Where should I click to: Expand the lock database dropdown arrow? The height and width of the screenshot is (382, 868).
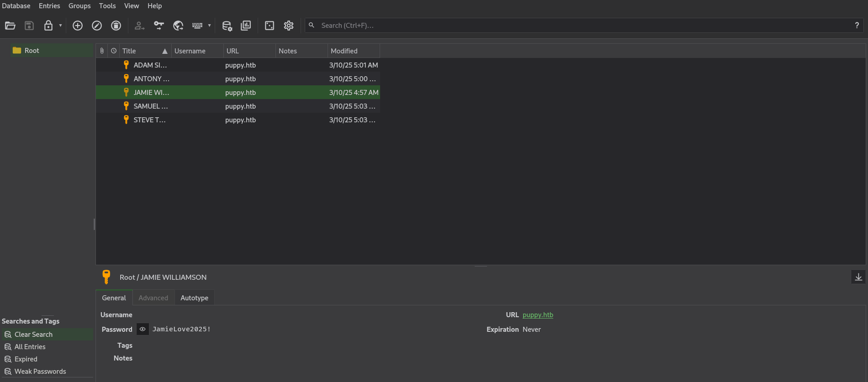pyautogui.click(x=60, y=26)
